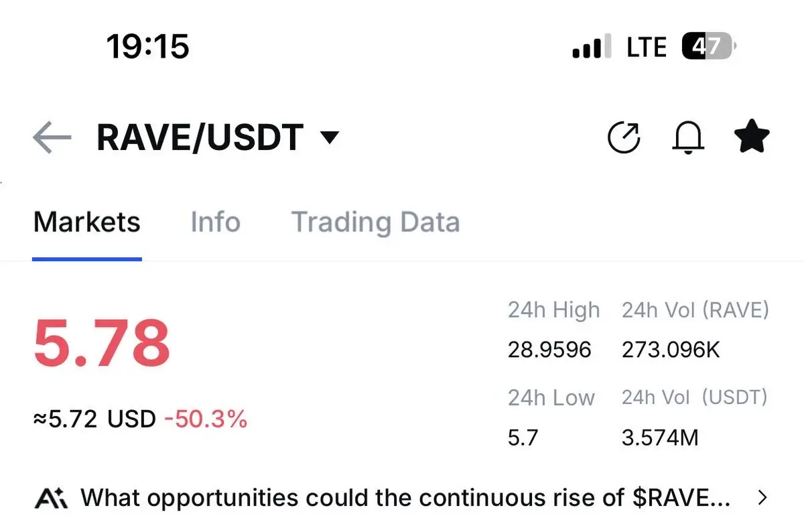
Task: Tap the price alert bell icon
Action: point(688,138)
